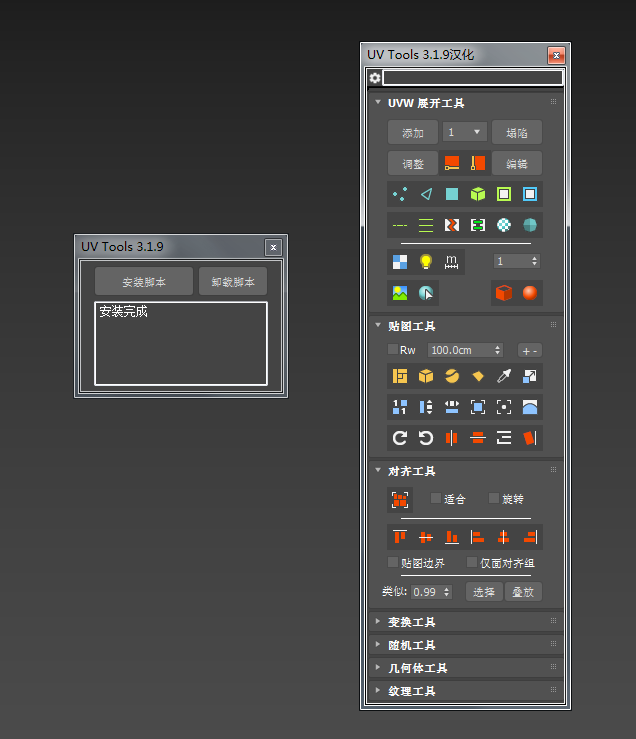Click the orange sphere icon
Image resolution: width=636 pixels, height=739 pixels.
tap(530, 293)
